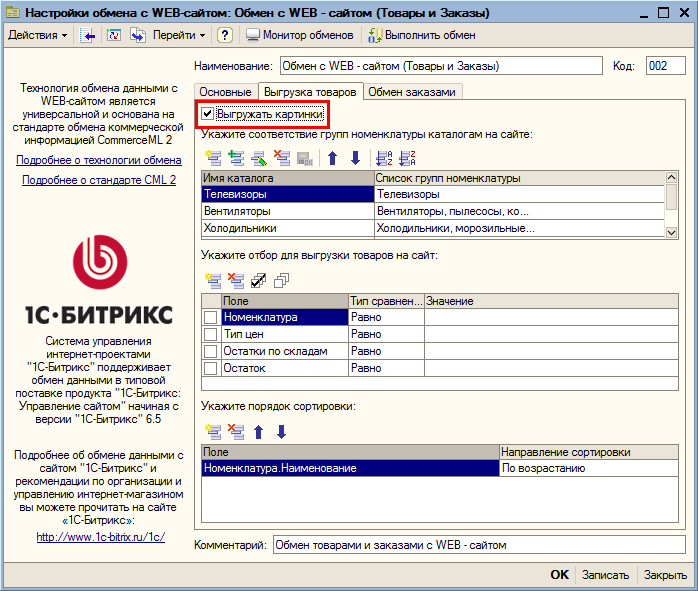
Task: Enable the Остаток filter checkbox
Action: point(211,368)
